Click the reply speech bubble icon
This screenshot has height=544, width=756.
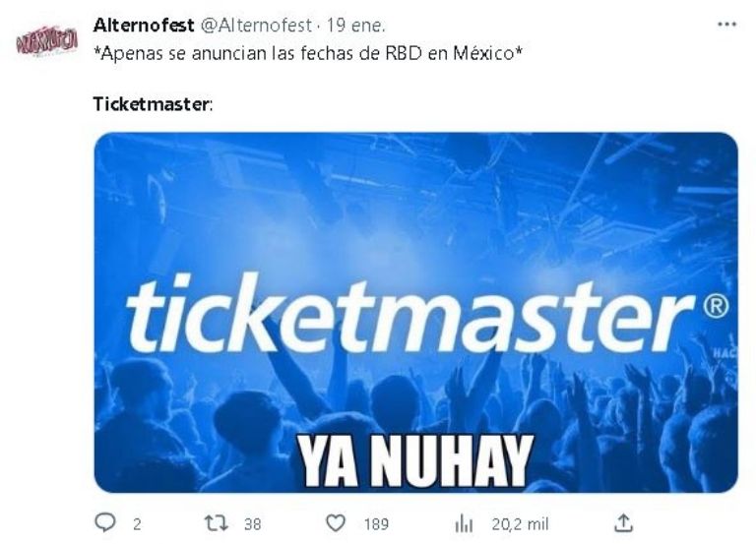tap(105, 522)
